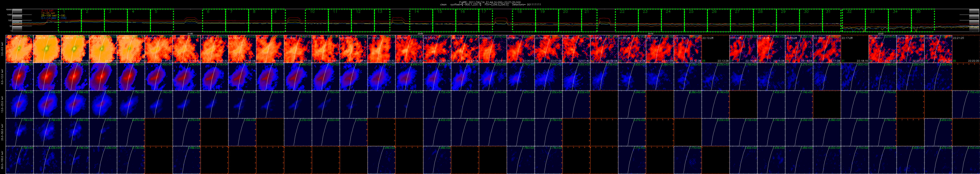Open the 3-6 keV image starting 21:47:16
Image resolution: width=980 pixels, height=174 pixels.
[x=103, y=49]
